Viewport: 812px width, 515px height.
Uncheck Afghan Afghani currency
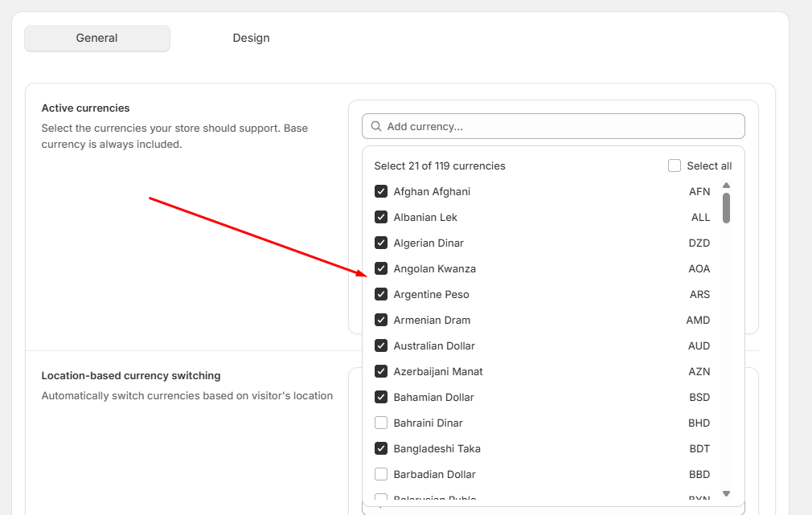[x=380, y=191]
